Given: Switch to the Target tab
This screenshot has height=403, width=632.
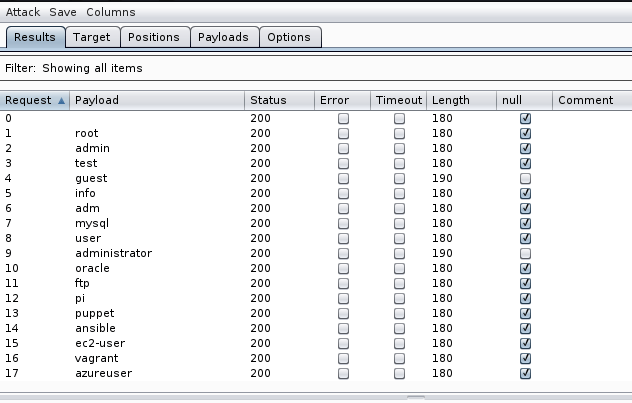Looking at the screenshot, I should (92, 37).
